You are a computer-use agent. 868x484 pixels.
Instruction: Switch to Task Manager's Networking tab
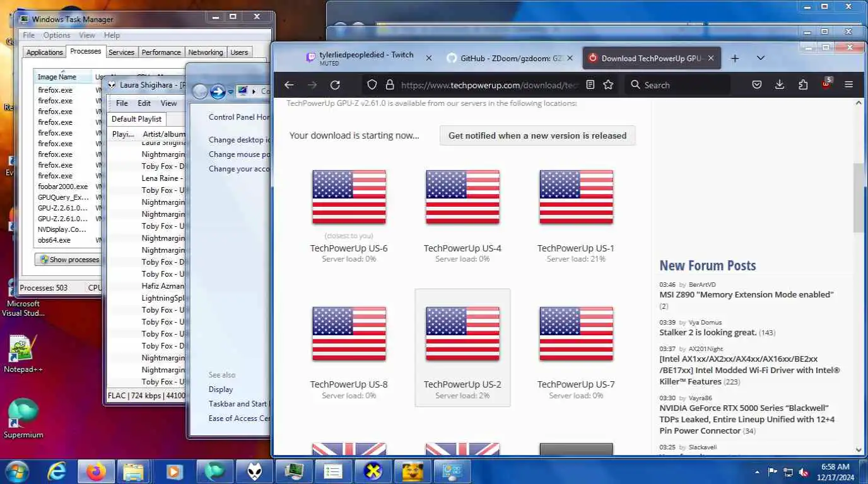point(206,52)
